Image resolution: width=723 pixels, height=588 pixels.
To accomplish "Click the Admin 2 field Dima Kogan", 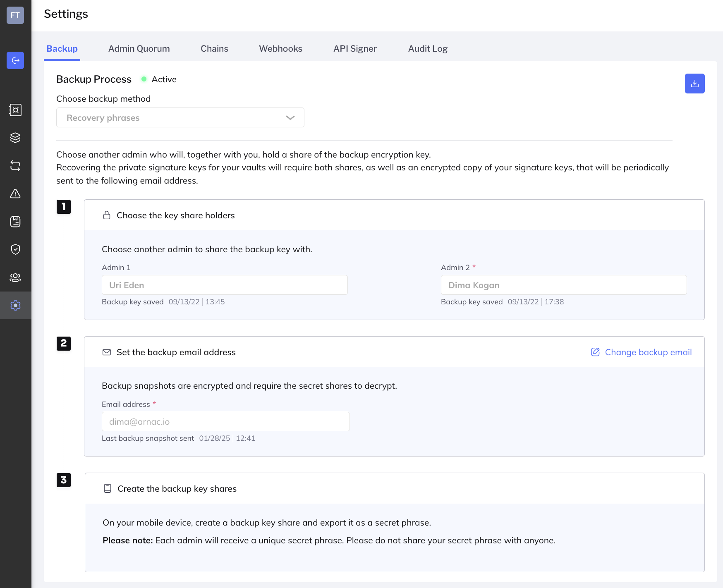I will (x=564, y=285).
